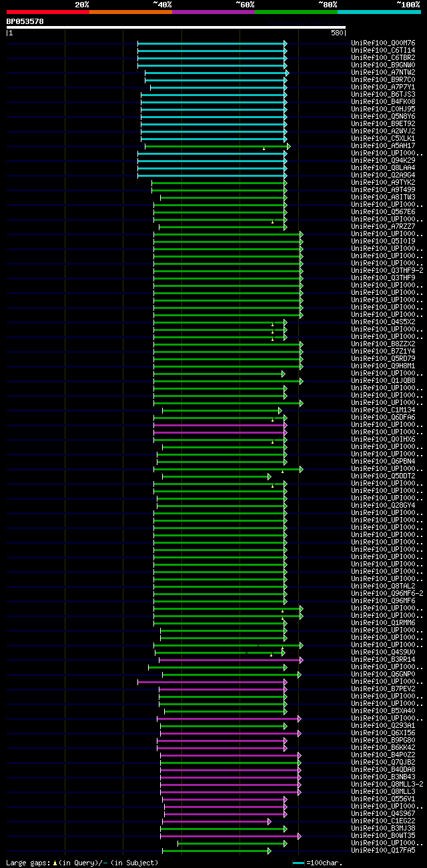Click the UniRef100_A7P7Y1 label
This screenshot has height=868, width=427.
[383, 87]
